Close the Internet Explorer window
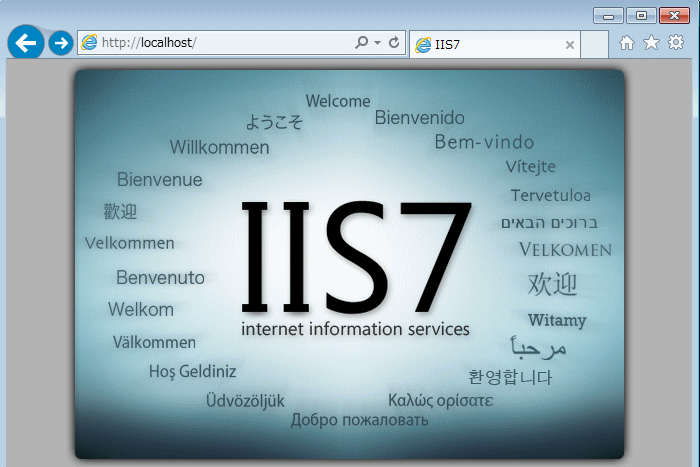The width and height of the screenshot is (700, 467). coord(675,16)
